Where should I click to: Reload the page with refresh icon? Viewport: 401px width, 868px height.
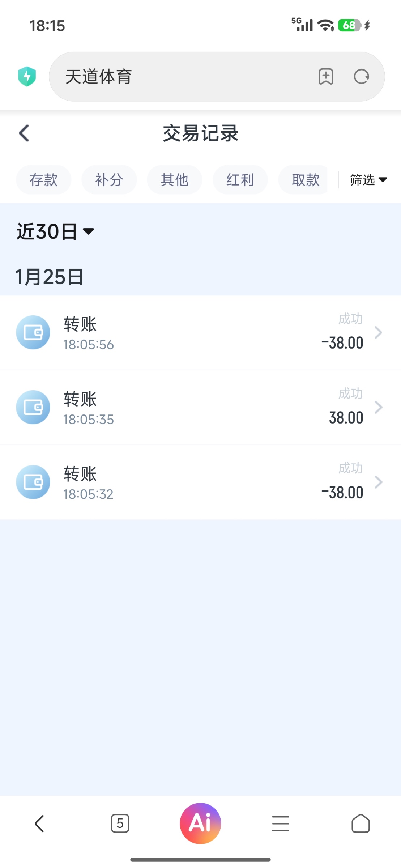[x=361, y=76]
